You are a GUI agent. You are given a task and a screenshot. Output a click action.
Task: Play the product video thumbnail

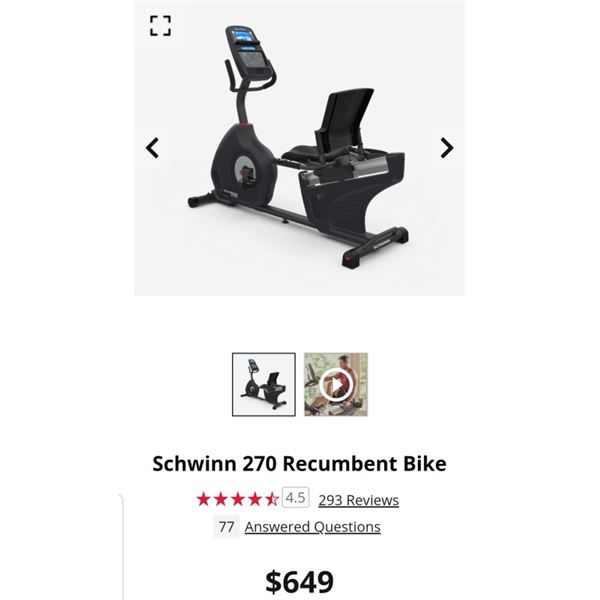[x=336, y=384]
